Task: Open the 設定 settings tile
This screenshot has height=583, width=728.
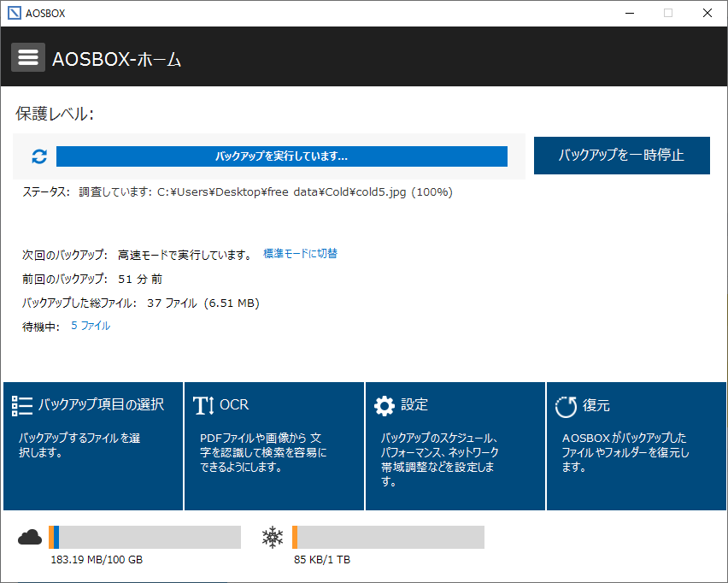Action: 455,446
